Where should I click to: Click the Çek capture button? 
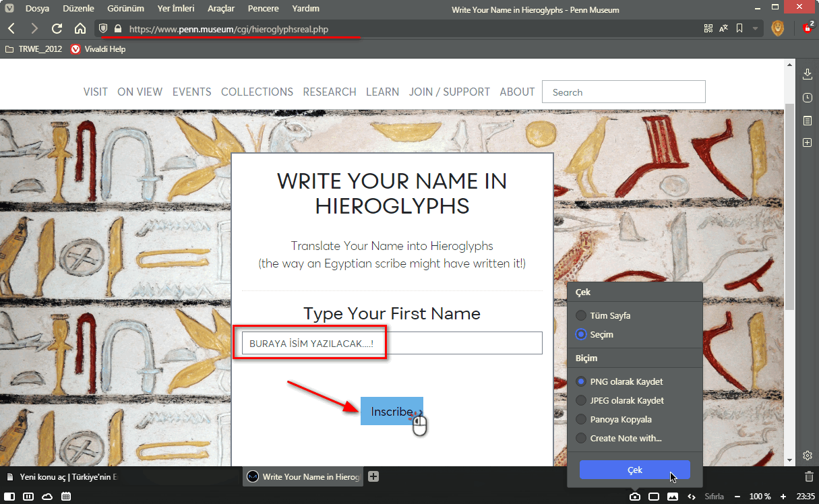pyautogui.click(x=635, y=470)
